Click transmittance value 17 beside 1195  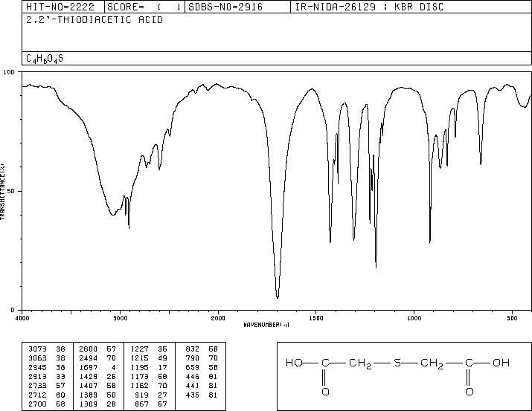[x=162, y=367]
